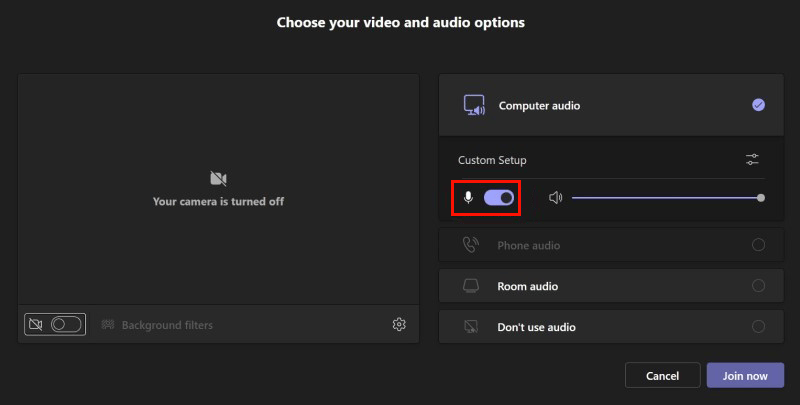800x405 pixels.
Task: Click the Computer audio checked circle
Action: (x=758, y=105)
